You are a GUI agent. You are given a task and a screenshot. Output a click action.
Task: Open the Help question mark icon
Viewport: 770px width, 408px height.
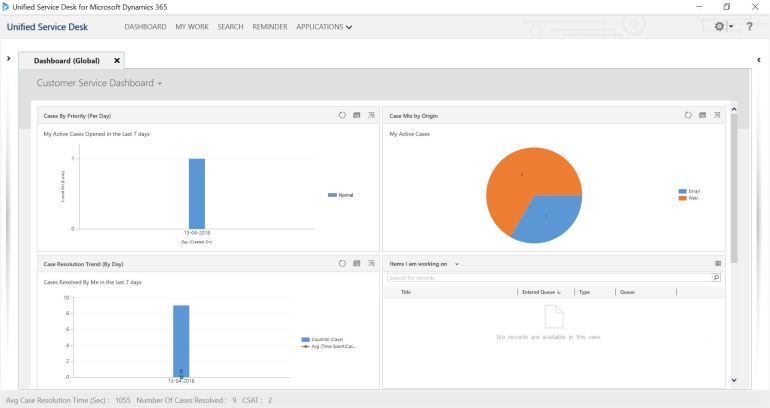point(749,26)
